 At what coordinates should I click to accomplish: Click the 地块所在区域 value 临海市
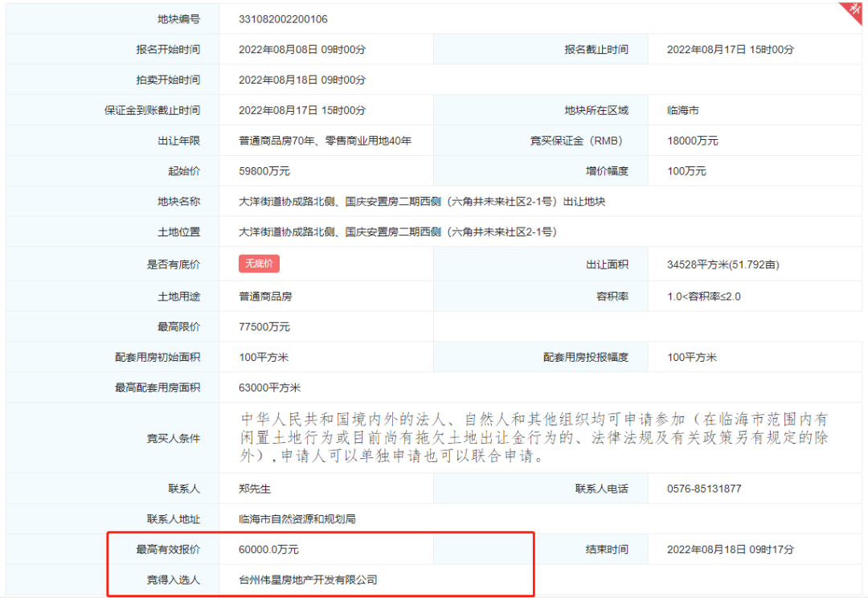click(683, 110)
